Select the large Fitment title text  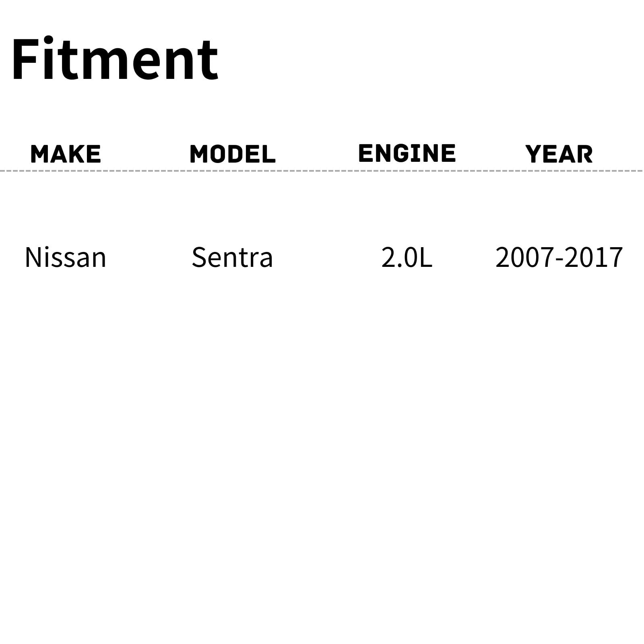115,59
